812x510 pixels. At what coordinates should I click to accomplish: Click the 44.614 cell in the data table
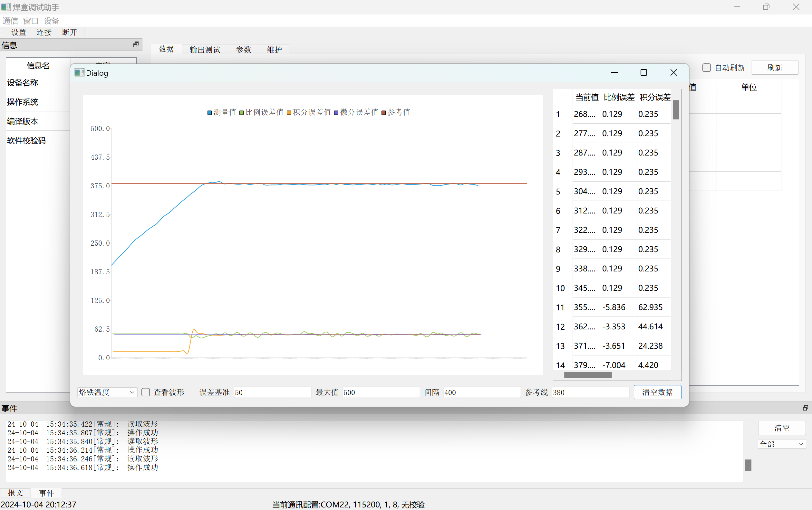click(654, 326)
